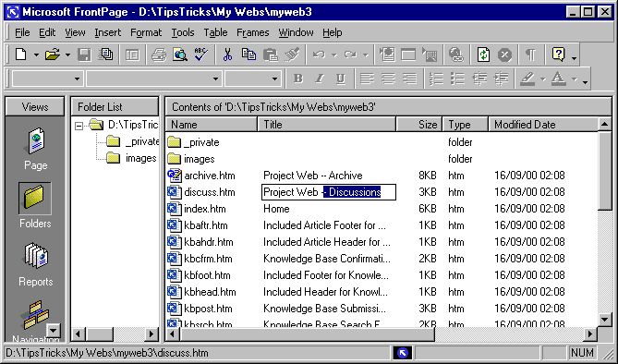This screenshot has height=364, width=618.
Task: Open the Open button dropdown arrow
Action: click(x=67, y=55)
